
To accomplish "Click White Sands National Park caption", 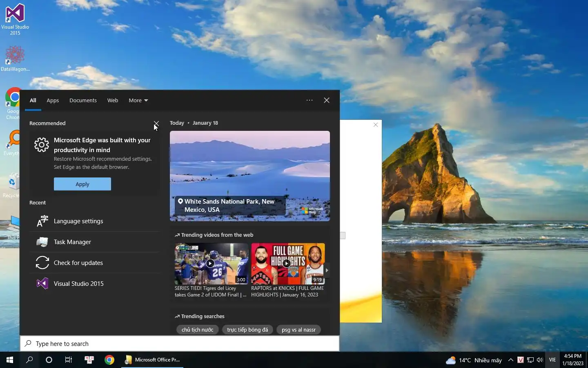I will 229,206.
